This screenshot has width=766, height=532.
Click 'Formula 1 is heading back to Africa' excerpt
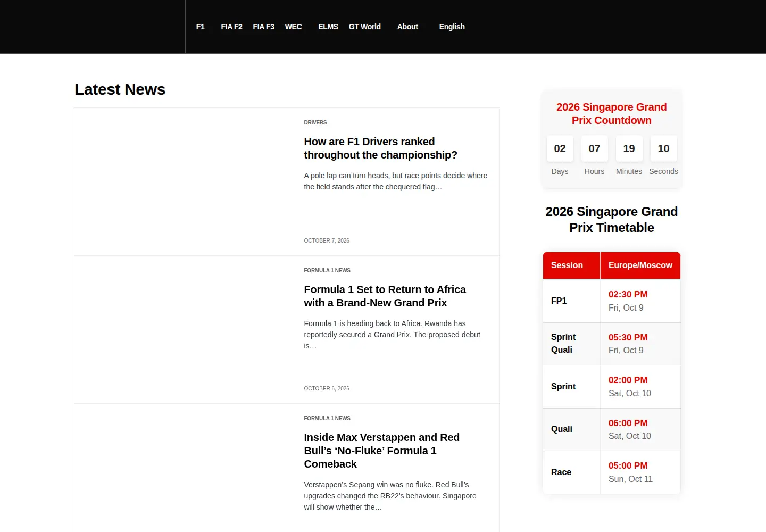point(392,335)
